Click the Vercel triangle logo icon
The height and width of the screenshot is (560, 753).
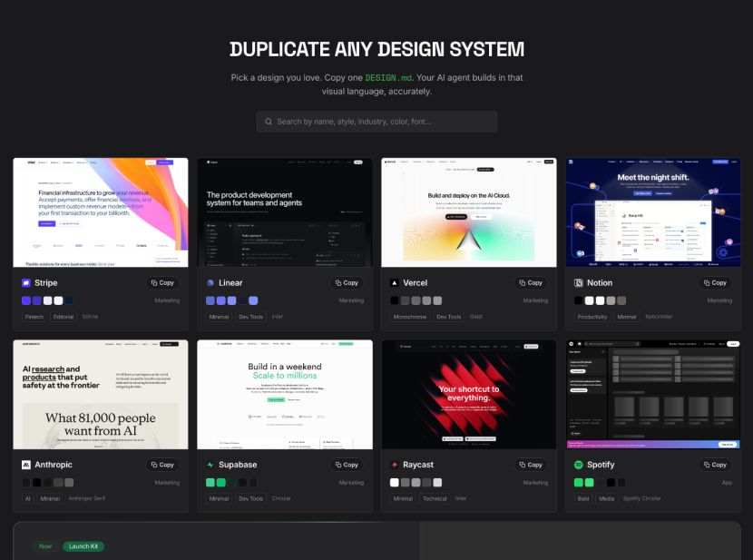coord(395,283)
